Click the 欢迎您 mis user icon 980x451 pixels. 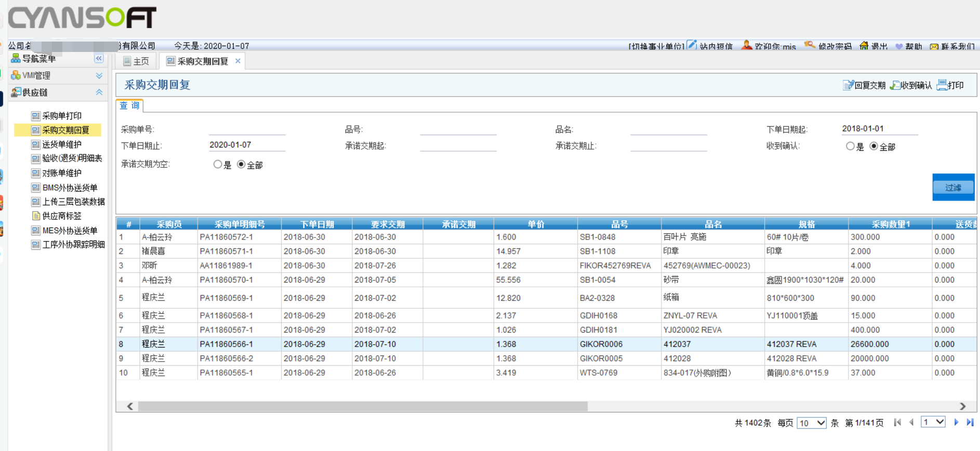747,45
